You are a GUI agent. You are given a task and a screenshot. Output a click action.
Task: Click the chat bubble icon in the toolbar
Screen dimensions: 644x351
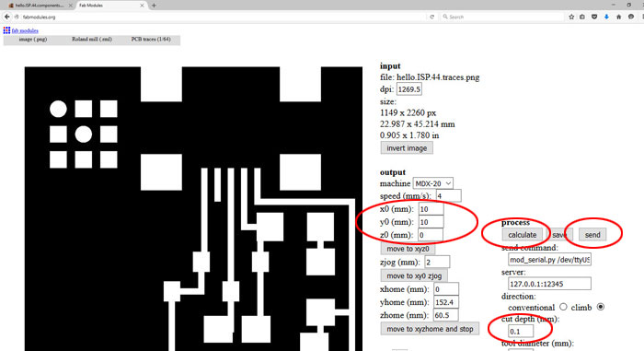[x=631, y=17]
